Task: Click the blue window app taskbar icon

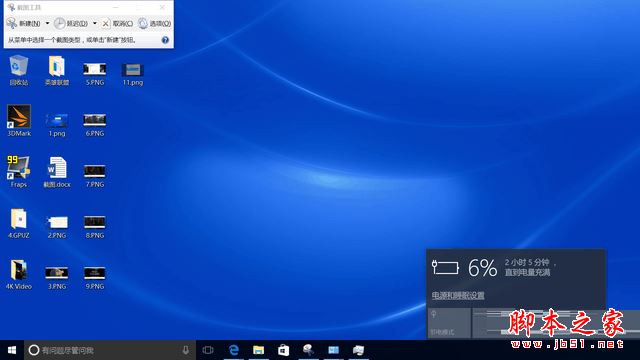Action: tap(333, 350)
